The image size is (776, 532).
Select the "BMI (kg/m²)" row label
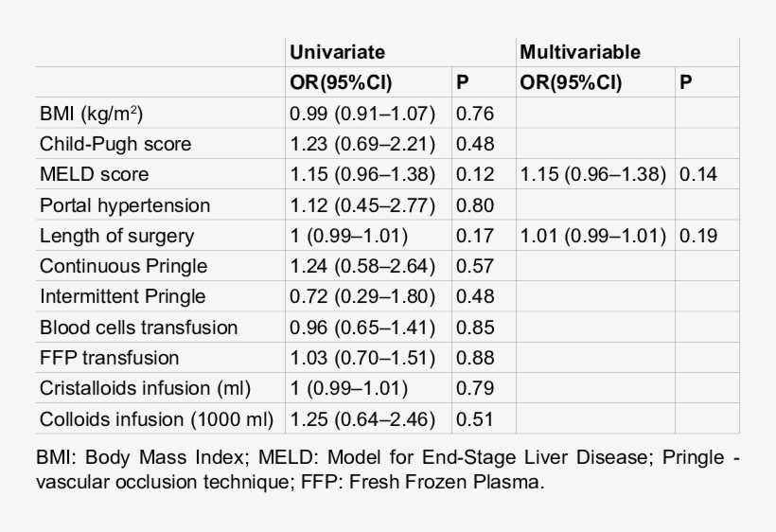(x=92, y=114)
